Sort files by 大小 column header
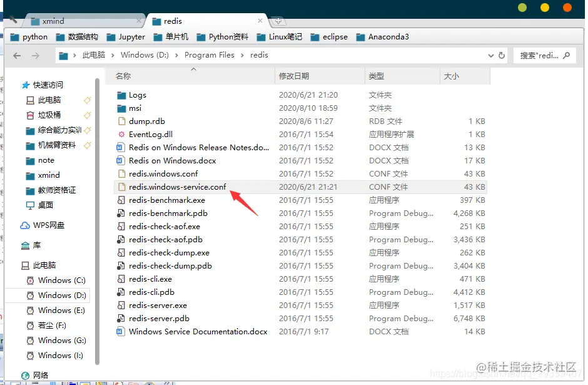The height and width of the screenshot is (385, 588). point(465,76)
